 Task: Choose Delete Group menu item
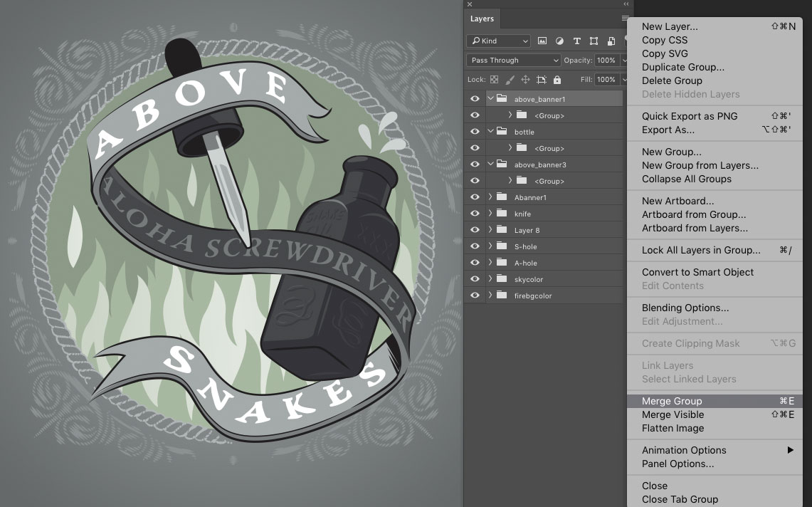click(715, 80)
